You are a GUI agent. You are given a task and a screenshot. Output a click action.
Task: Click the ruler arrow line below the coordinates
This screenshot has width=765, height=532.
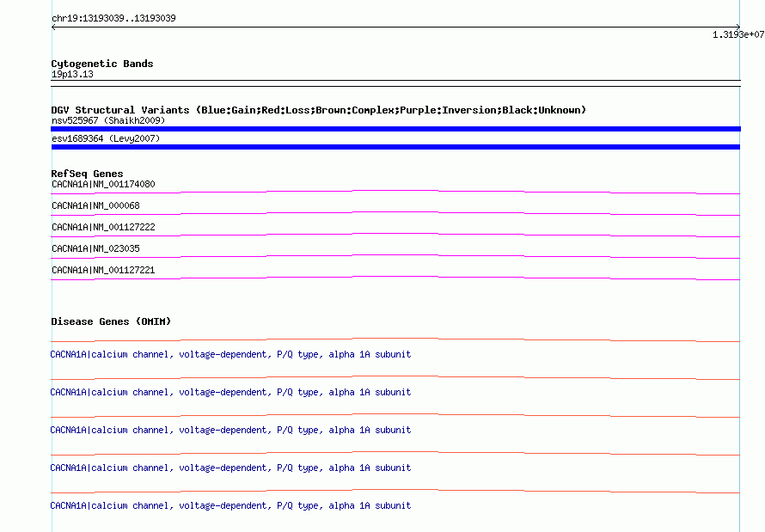(395, 28)
